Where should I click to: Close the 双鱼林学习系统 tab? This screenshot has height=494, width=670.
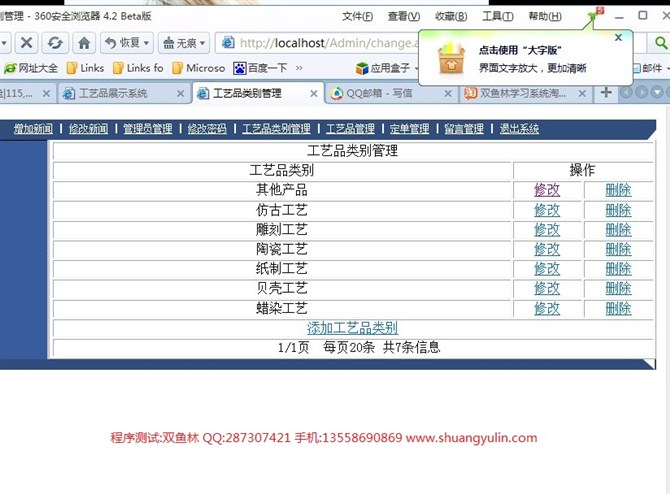(x=582, y=93)
